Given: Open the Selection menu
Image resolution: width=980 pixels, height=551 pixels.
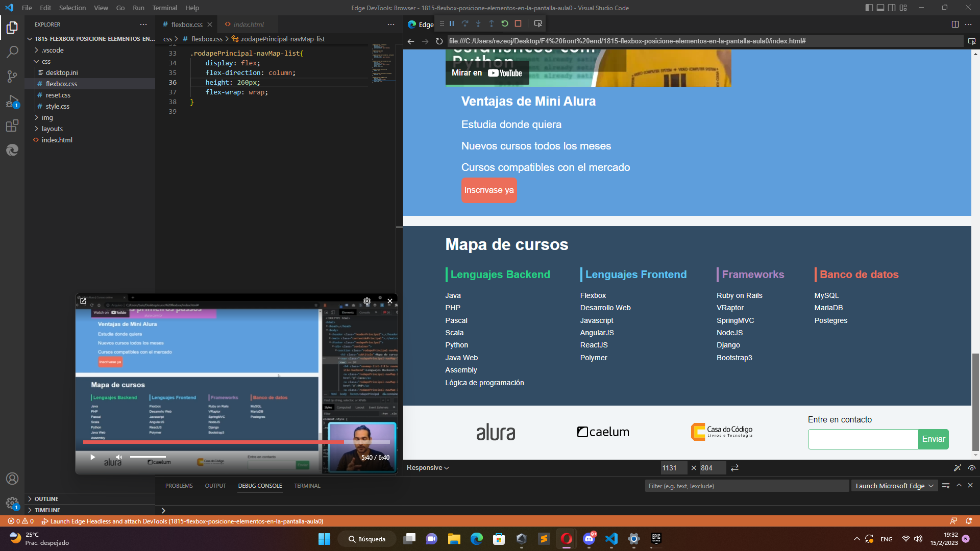Looking at the screenshot, I should 72,8.
